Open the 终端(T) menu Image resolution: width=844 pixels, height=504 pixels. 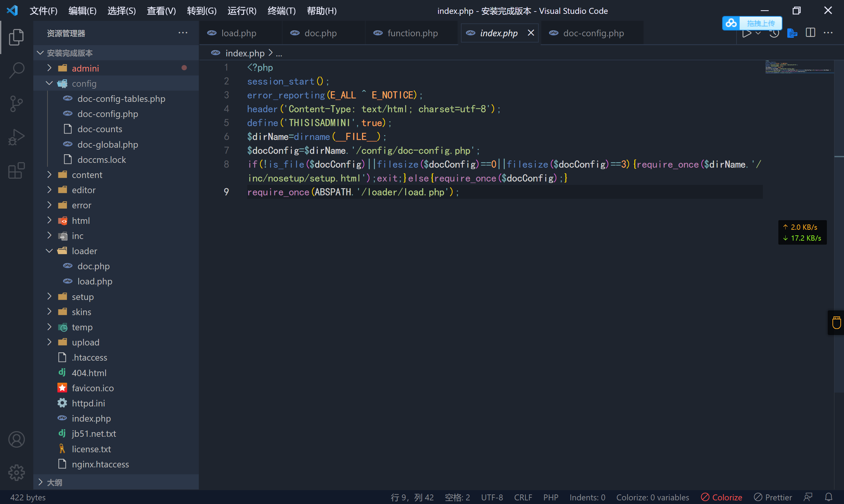281,11
